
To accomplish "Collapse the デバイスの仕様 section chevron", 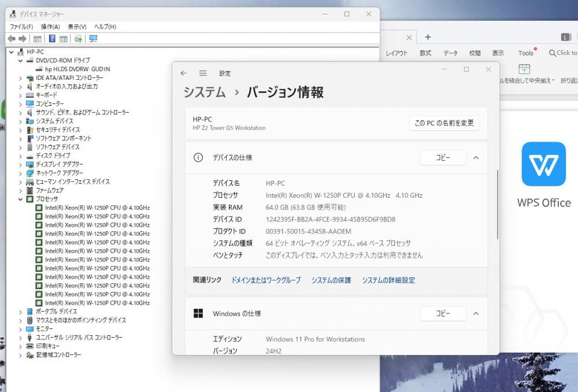I will 476,158.
